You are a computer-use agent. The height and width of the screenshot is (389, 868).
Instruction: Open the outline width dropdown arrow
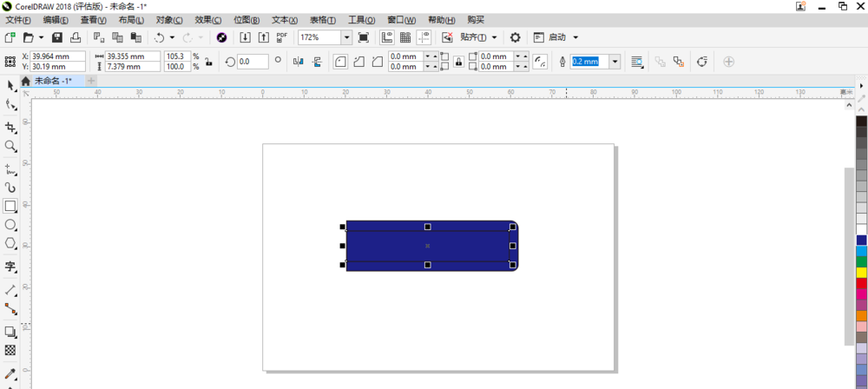point(615,62)
